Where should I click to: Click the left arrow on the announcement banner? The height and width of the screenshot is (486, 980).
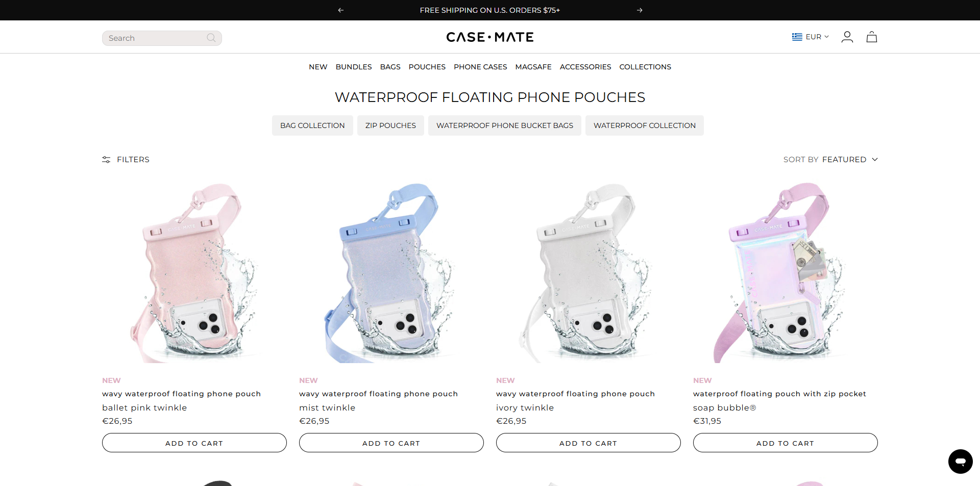tap(340, 10)
